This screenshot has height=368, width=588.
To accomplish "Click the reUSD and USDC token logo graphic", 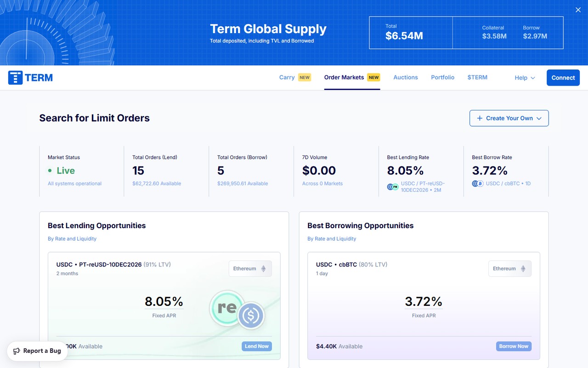I will click(237, 310).
